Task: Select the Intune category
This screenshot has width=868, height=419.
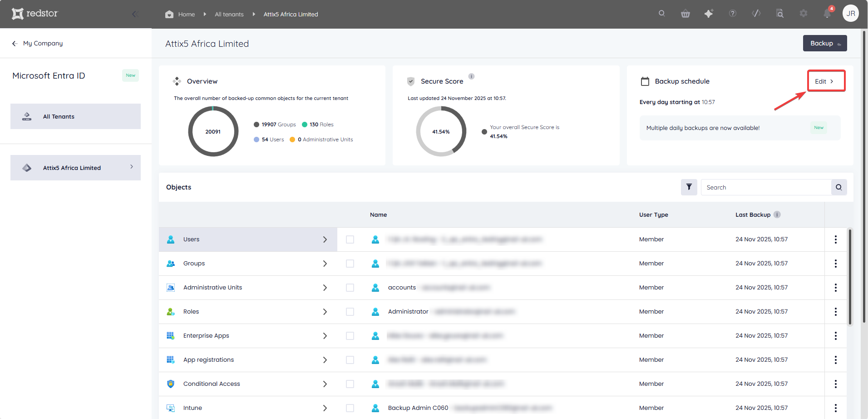Action: (248, 408)
